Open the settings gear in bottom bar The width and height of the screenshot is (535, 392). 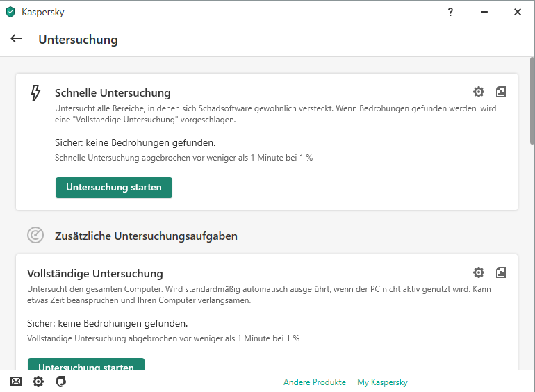[38, 382]
